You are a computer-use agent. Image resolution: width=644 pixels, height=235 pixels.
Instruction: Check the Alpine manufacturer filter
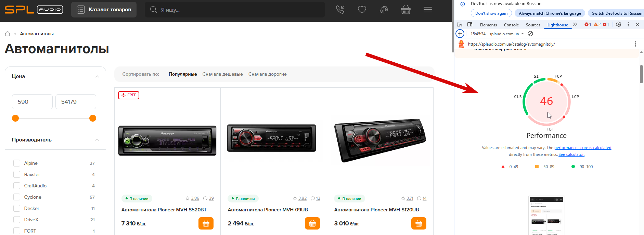17,163
